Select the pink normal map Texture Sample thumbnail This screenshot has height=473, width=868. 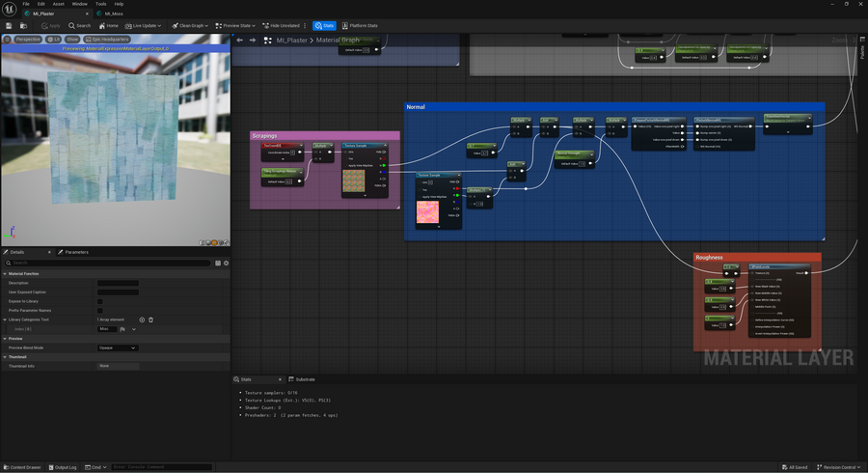point(427,212)
